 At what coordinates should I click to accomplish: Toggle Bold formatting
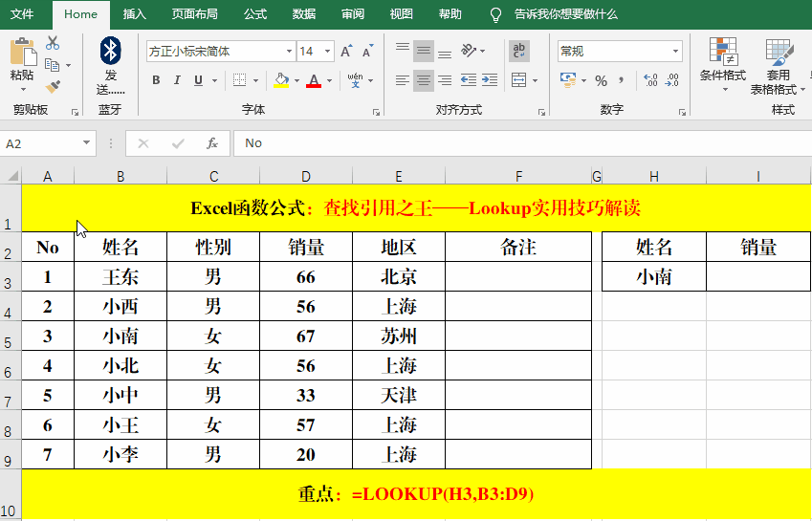point(156,80)
